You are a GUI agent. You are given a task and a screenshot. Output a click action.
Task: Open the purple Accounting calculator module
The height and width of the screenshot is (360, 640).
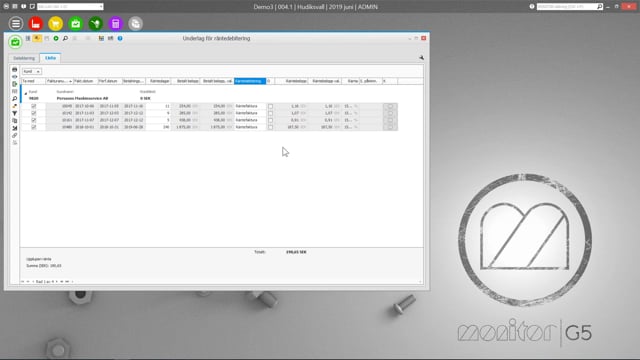coord(116,24)
